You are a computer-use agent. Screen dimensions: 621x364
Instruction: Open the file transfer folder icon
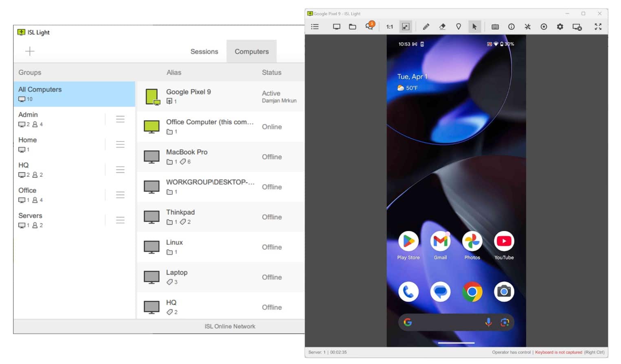[x=353, y=27]
